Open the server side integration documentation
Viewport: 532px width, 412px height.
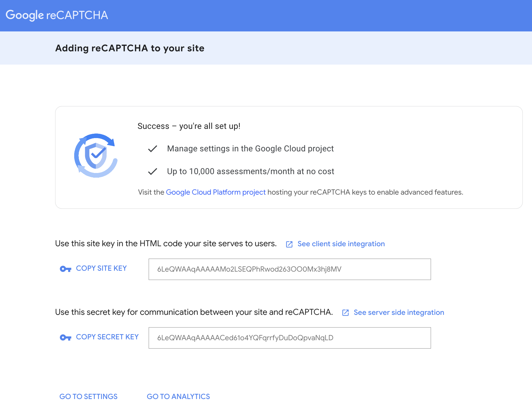pos(399,313)
